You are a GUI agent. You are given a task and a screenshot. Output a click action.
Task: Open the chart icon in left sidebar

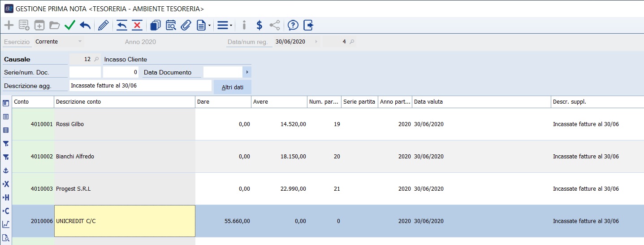(6, 224)
